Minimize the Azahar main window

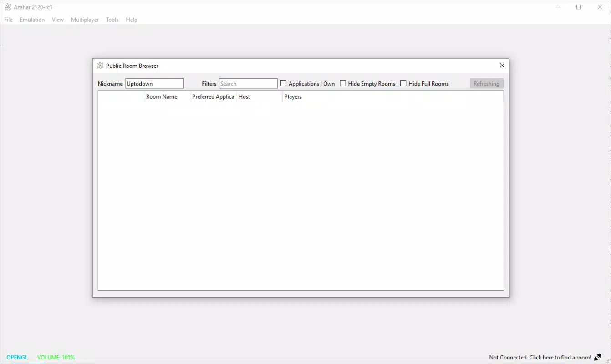(558, 7)
